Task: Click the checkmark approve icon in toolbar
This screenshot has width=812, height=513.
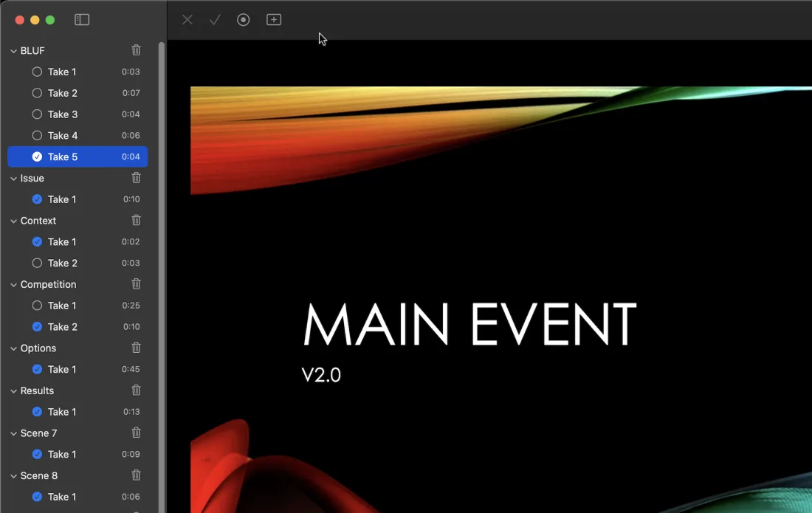Action: pos(215,20)
